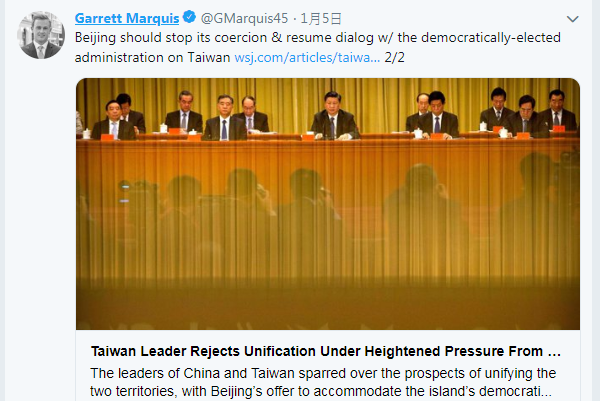Click the '2/2' thread marker
This screenshot has height=401, width=600.
395,58
